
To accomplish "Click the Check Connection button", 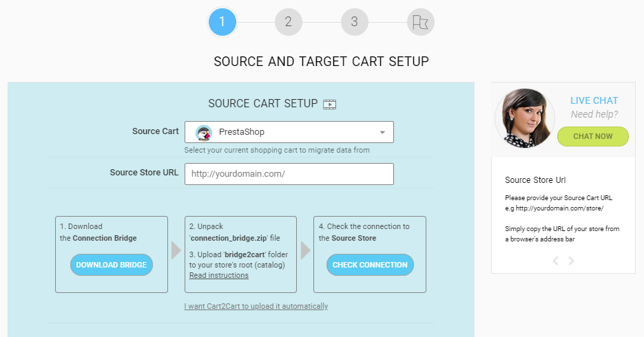I will click(x=370, y=265).
